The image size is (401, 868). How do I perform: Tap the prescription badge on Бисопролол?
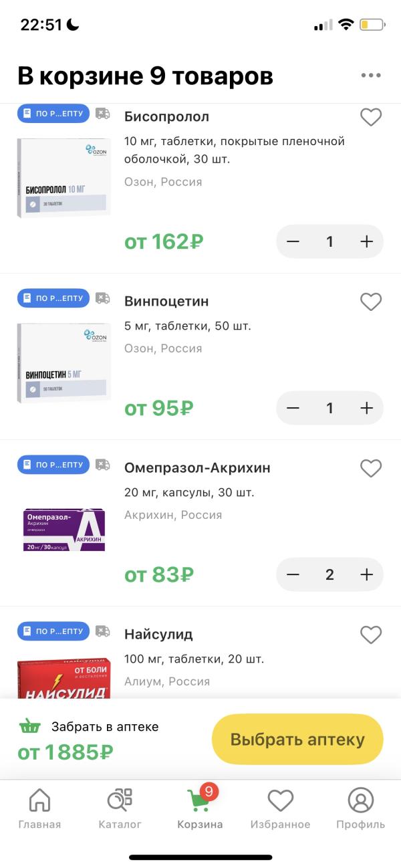point(53,114)
